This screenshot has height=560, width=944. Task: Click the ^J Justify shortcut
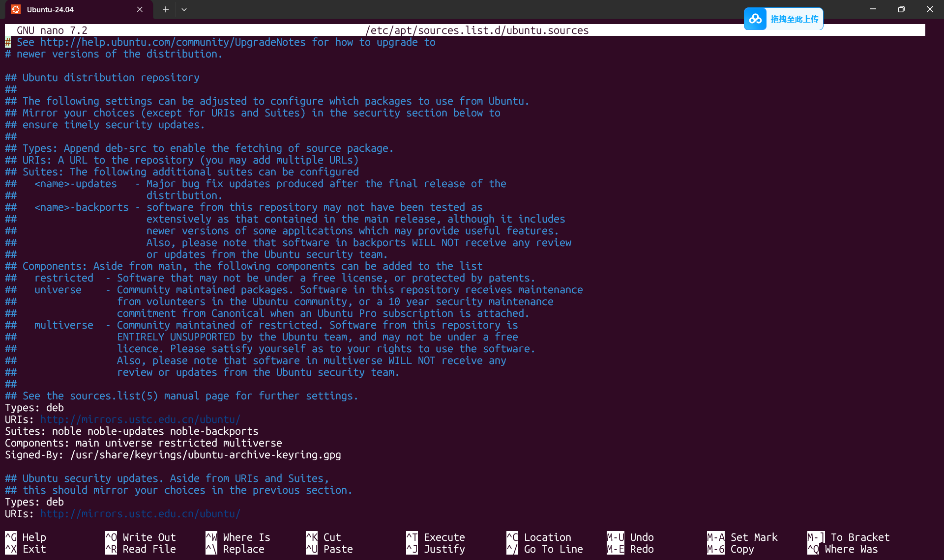(436, 549)
